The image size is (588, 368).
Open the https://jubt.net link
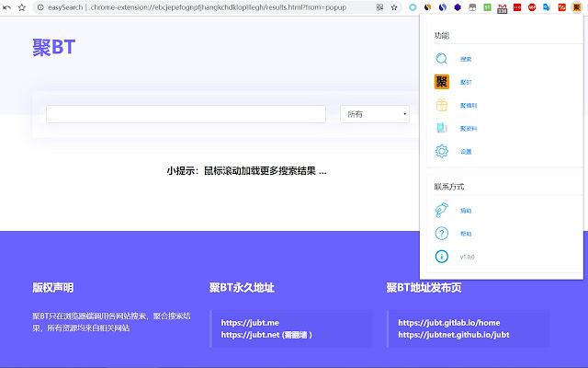(243, 335)
